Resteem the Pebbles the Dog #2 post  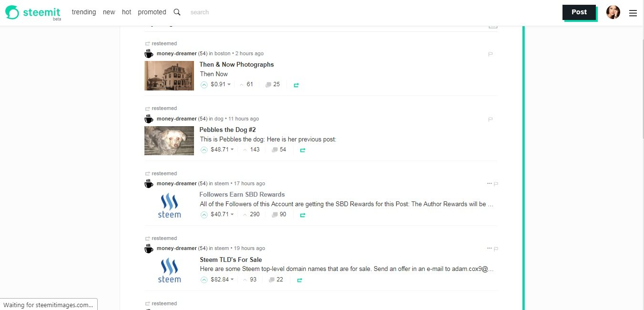pyautogui.click(x=302, y=150)
